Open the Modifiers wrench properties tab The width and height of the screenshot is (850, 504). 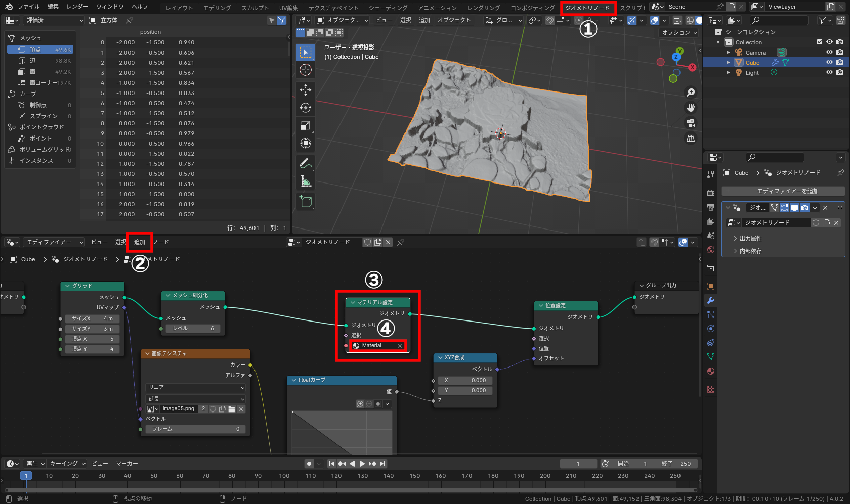[x=711, y=300]
